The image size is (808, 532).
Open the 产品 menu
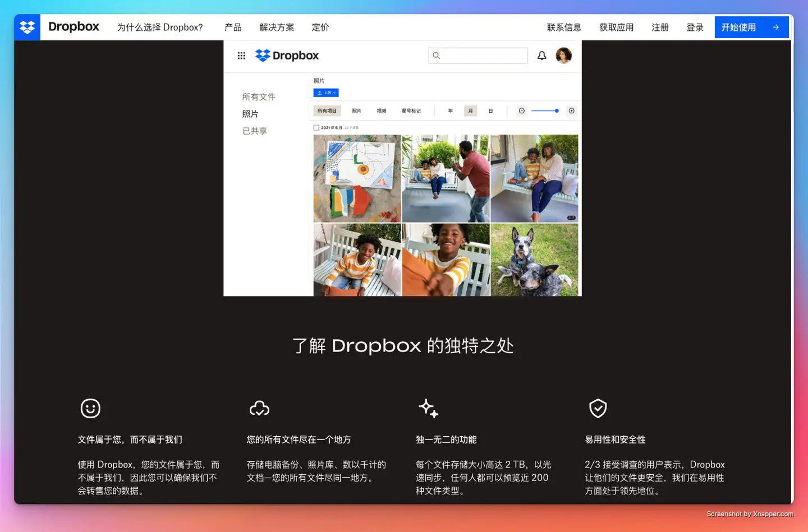[x=233, y=27]
